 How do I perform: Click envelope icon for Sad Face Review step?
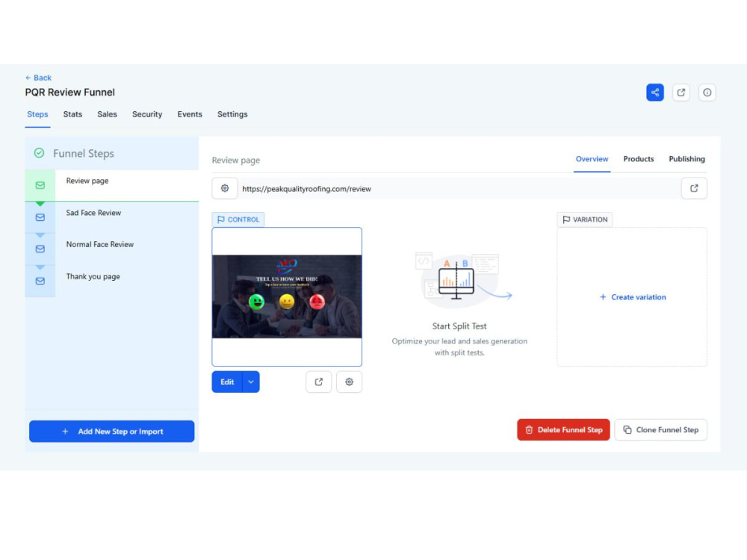(40, 217)
